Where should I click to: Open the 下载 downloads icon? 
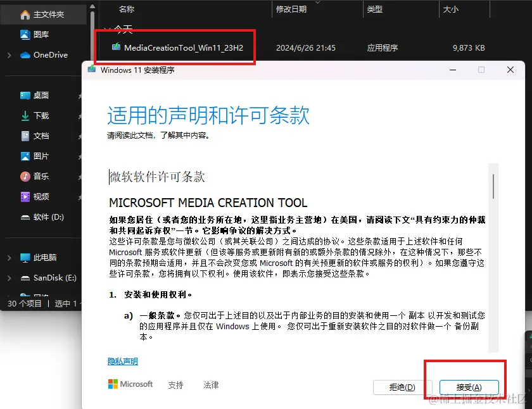25,116
